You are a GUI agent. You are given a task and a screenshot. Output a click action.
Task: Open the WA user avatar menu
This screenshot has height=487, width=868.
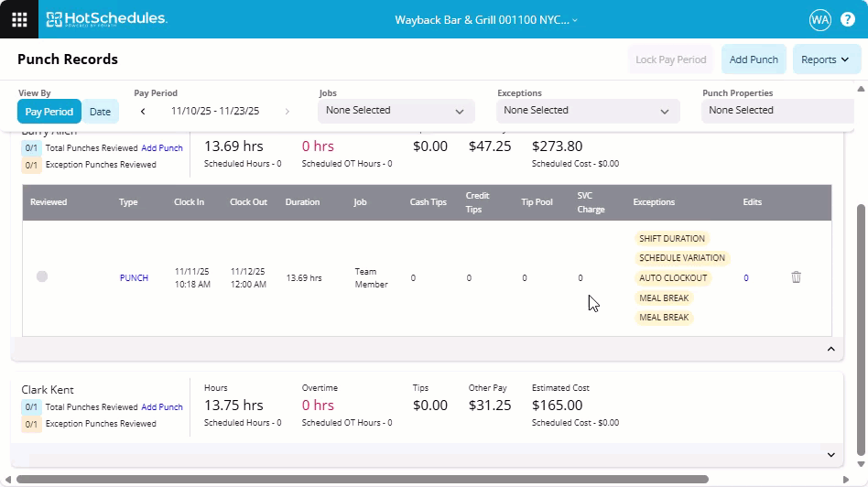[819, 19]
